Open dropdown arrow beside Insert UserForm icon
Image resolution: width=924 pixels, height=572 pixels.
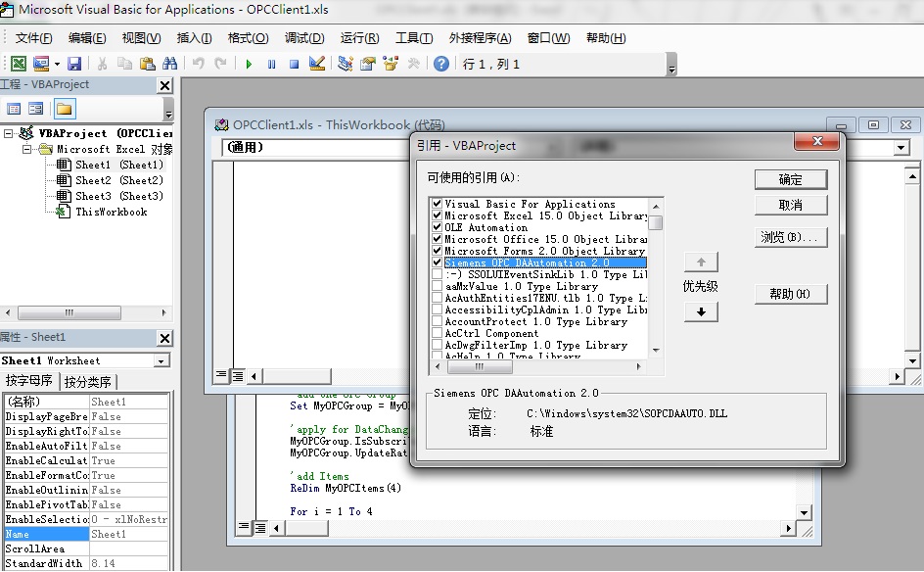57,64
